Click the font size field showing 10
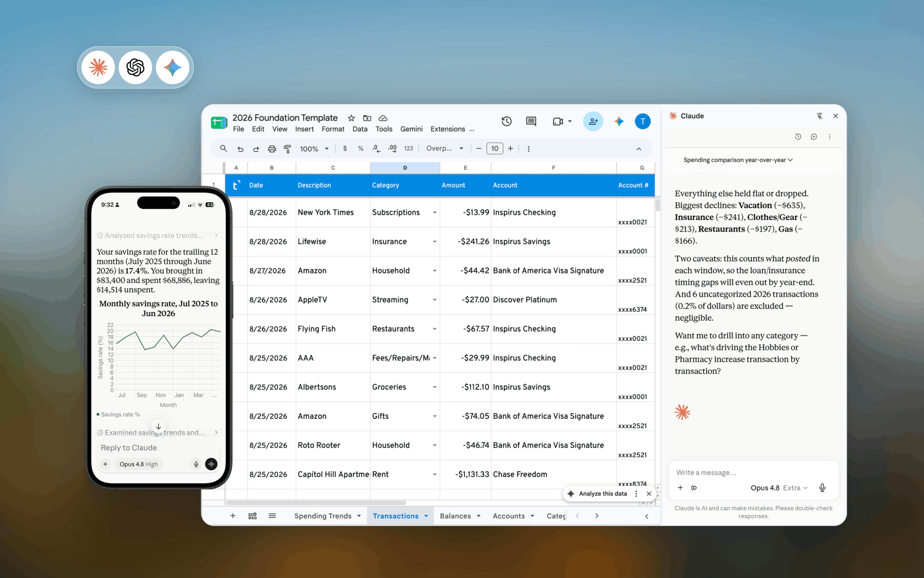 (x=494, y=148)
